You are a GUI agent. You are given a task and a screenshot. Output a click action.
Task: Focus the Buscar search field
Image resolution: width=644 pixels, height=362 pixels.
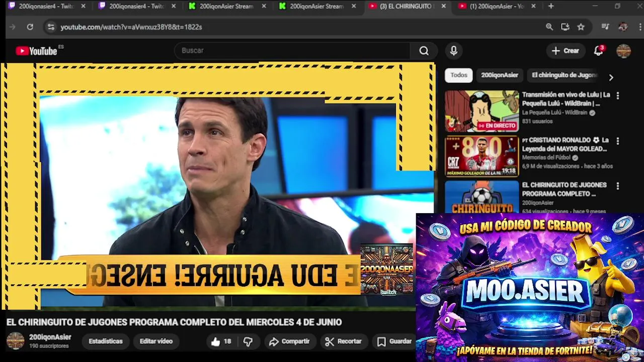coord(292,51)
